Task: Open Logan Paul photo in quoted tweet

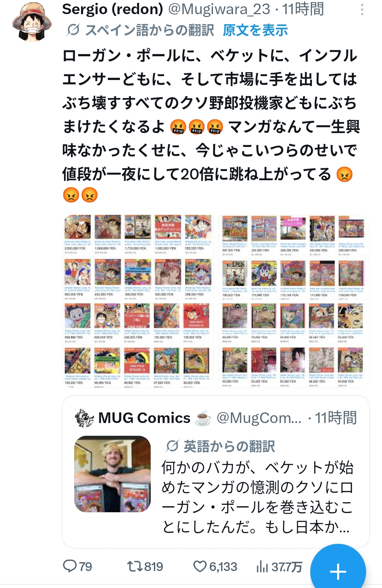Action: pos(112,474)
